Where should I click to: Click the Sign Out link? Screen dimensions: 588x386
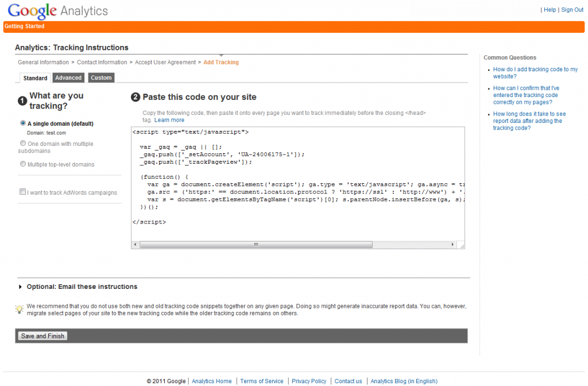pos(572,10)
